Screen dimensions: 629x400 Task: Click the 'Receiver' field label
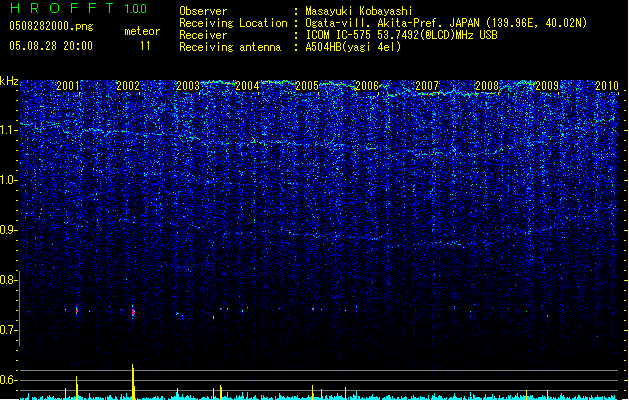click(203, 35)
